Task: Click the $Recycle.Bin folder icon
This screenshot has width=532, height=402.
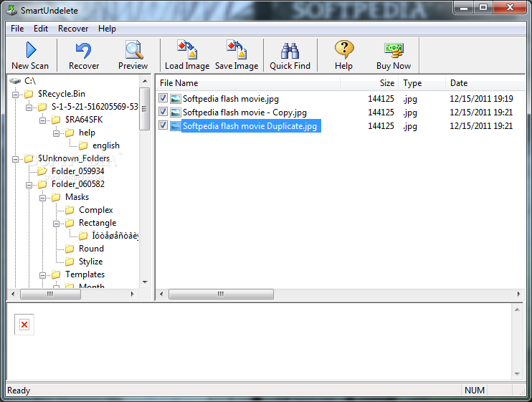Action: point(29,94)
